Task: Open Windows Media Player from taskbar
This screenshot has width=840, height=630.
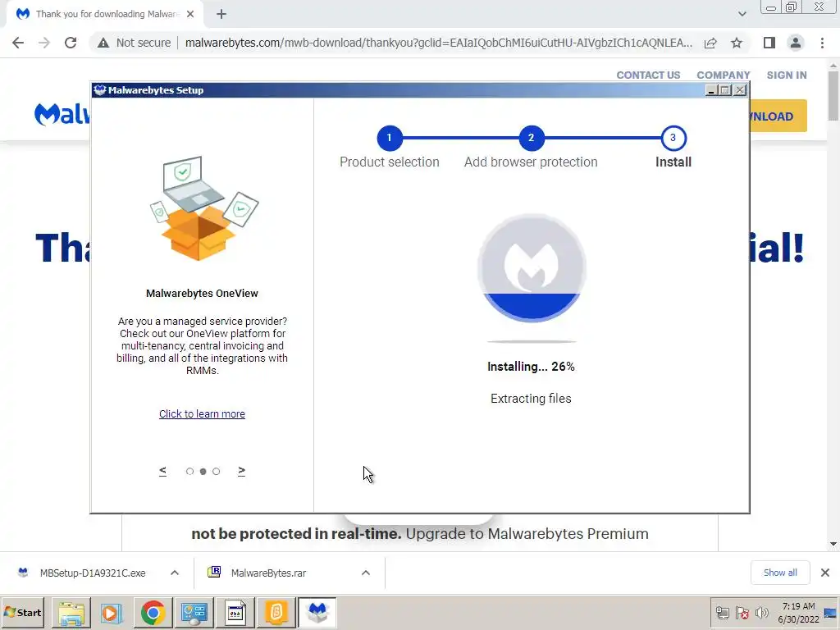Action: (112, 613)
